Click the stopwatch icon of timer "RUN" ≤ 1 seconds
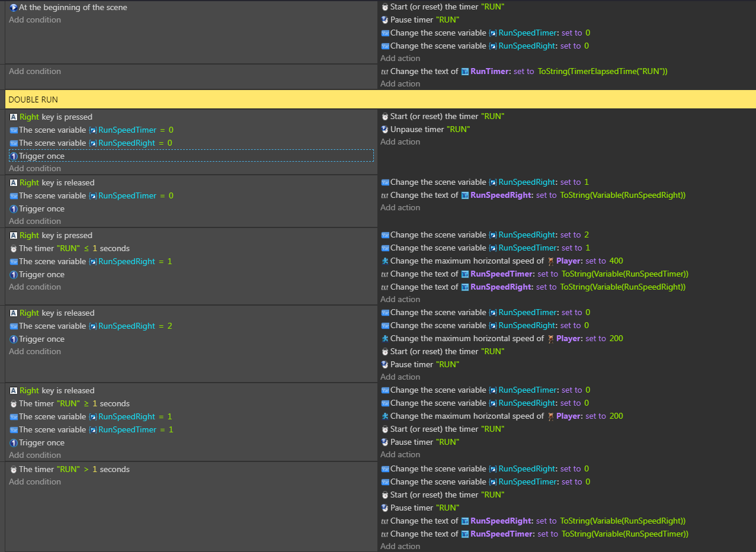Screen dimensions: 756x552 tap(13, 248)
